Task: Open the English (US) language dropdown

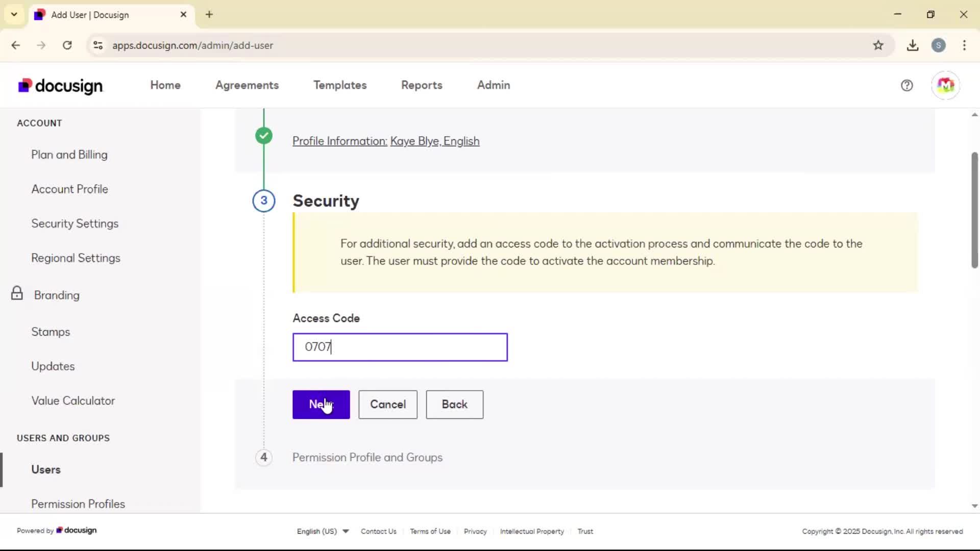Action: pyautogui.click(x=323, y=531)
